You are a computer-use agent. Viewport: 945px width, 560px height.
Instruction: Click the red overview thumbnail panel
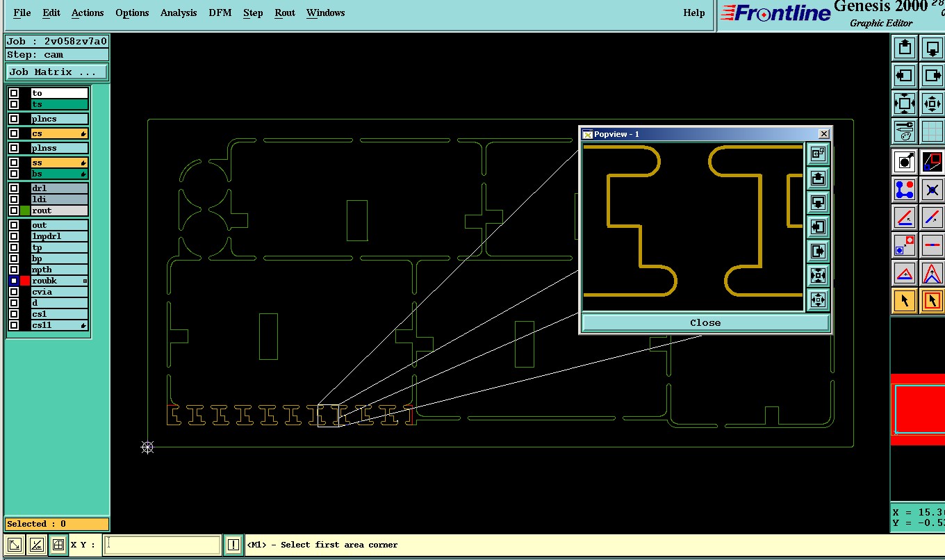coord(918,409)
